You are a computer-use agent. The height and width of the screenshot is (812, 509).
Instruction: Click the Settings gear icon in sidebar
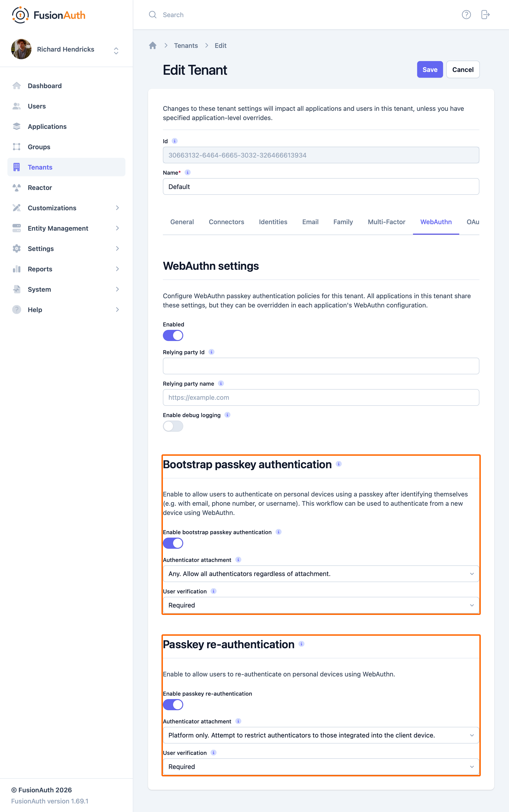[16, 249]
